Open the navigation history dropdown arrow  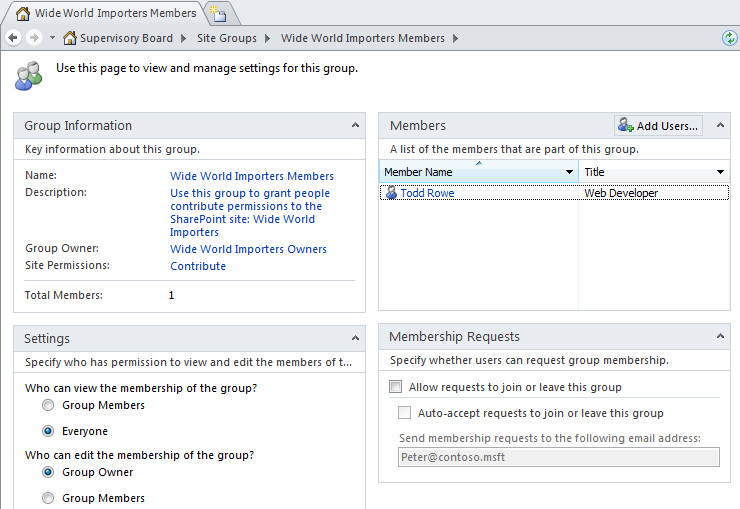[x=52, y=38]
